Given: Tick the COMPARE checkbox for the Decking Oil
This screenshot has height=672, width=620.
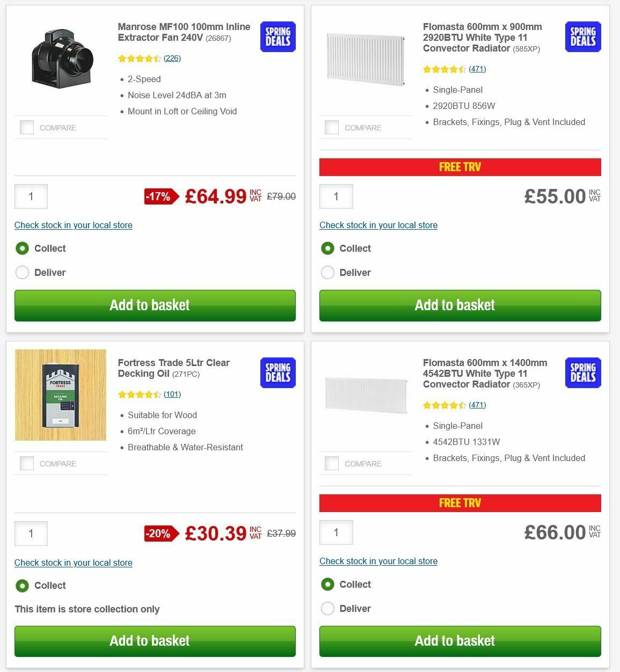Looking at the screenshot, I should pyautogui.click(x=26, y=463).
